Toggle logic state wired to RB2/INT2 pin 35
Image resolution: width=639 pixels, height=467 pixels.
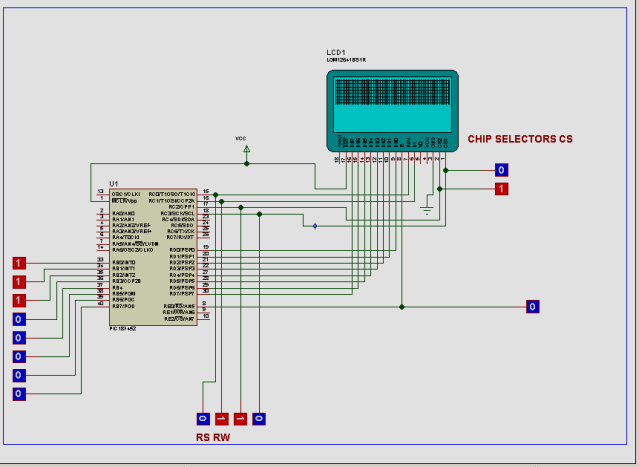coord(19,301)
